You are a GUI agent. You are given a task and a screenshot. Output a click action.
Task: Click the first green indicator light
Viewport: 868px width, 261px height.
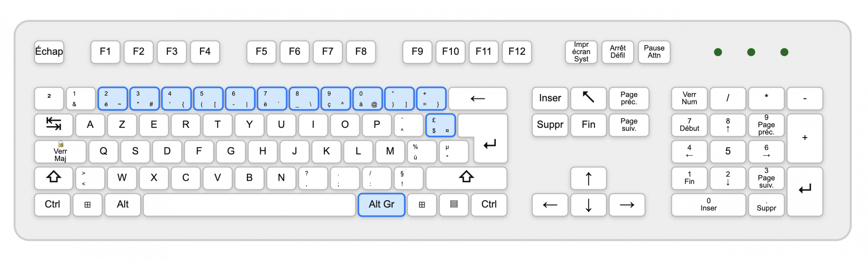pos(718,52)
